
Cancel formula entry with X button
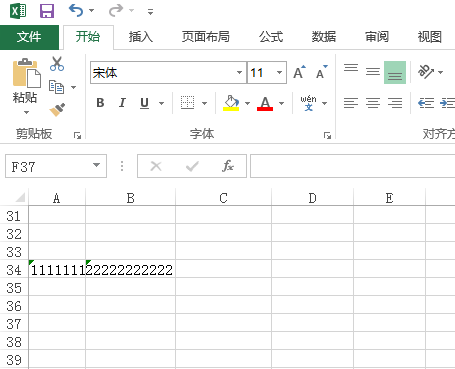pos(156,166)
